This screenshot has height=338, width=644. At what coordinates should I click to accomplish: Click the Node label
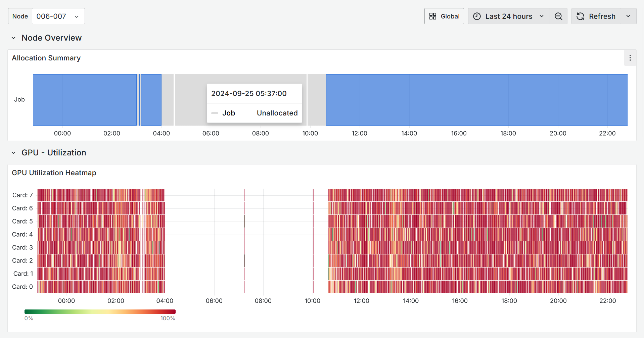coord(20,16)
